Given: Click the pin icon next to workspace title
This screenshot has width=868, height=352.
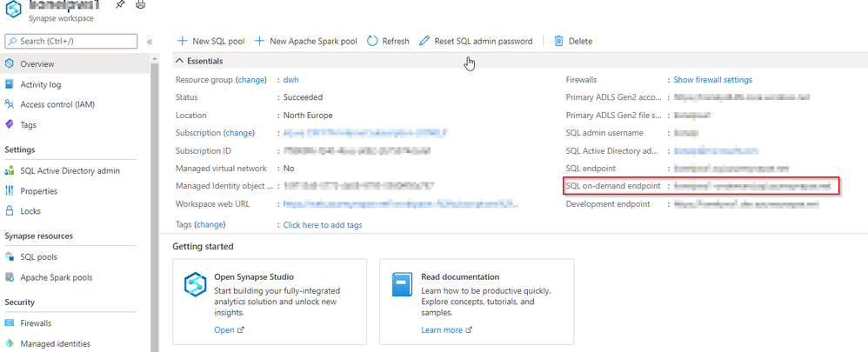Looking at the screenshot, I should (x=120, y=5).
